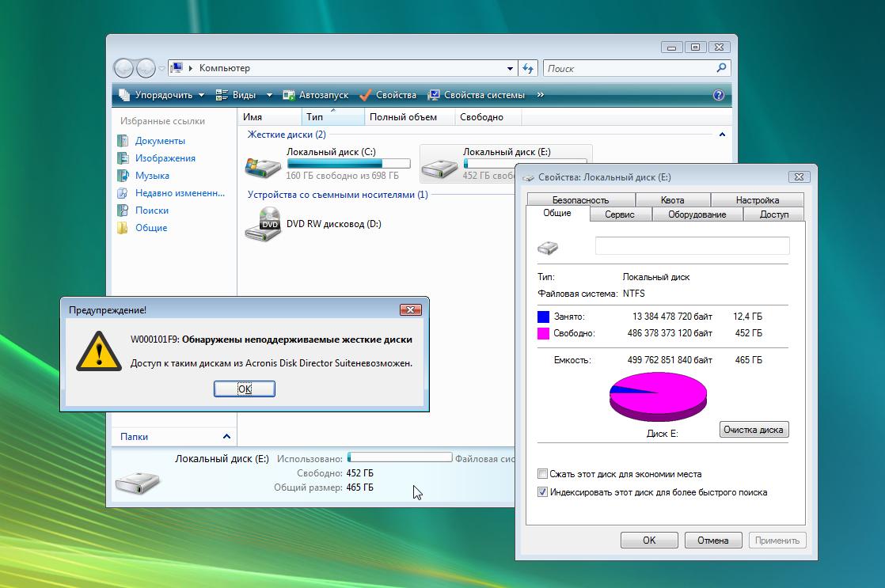
Task: Click the Очистка диска button
Action: click(x=754, y=430)
